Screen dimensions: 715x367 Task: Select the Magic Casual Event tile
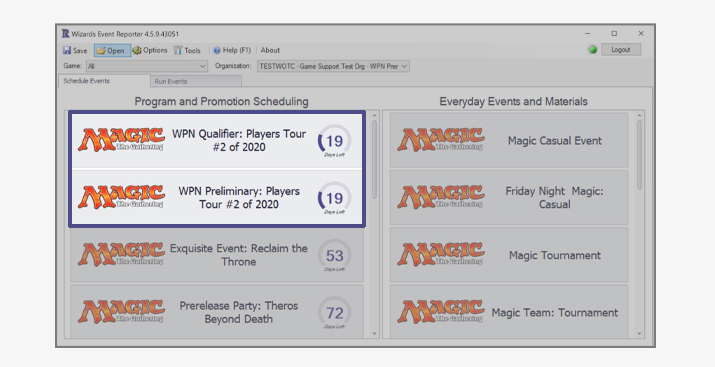point(509,140)
